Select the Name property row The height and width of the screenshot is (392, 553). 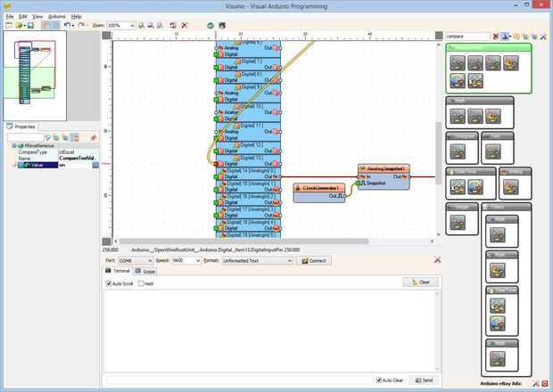[58, 159]
